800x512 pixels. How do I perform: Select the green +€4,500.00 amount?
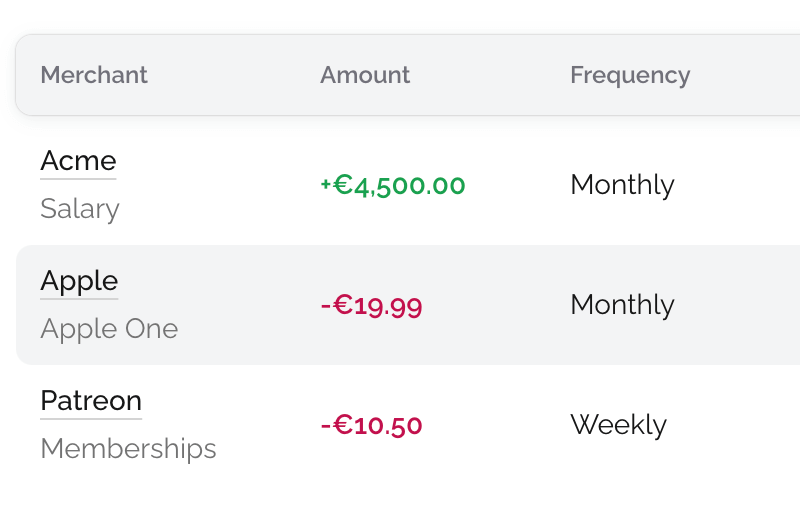393,185
